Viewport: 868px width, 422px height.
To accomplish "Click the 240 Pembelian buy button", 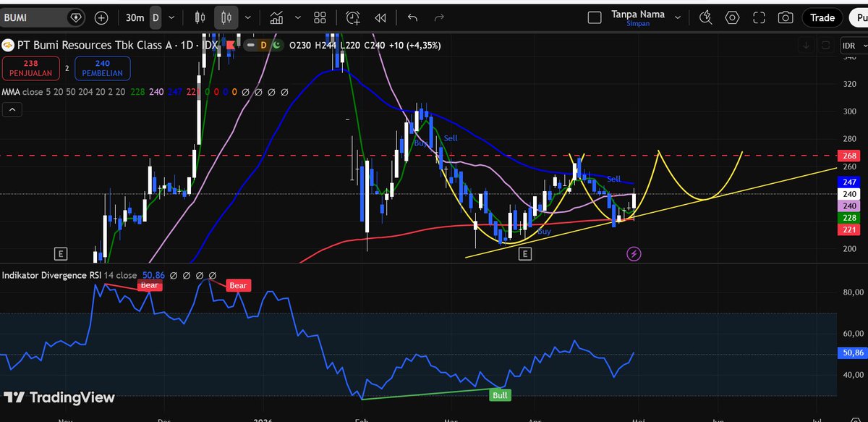I will pyautogui.click(x=102, y=68).
